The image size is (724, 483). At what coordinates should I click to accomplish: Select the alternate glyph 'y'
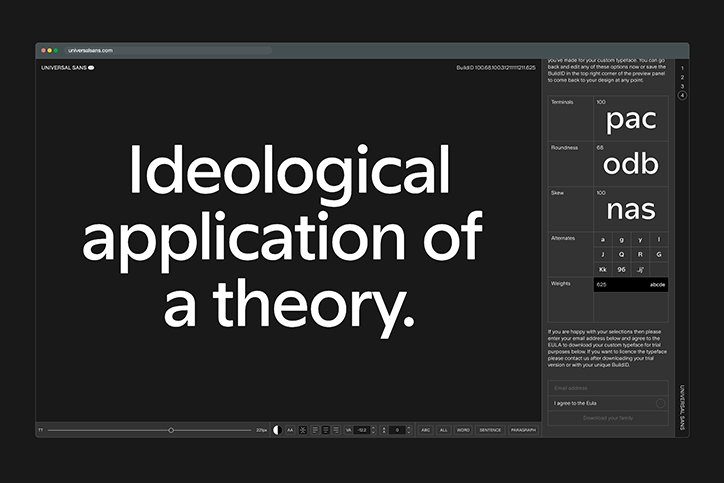click(x=640, y=240)
